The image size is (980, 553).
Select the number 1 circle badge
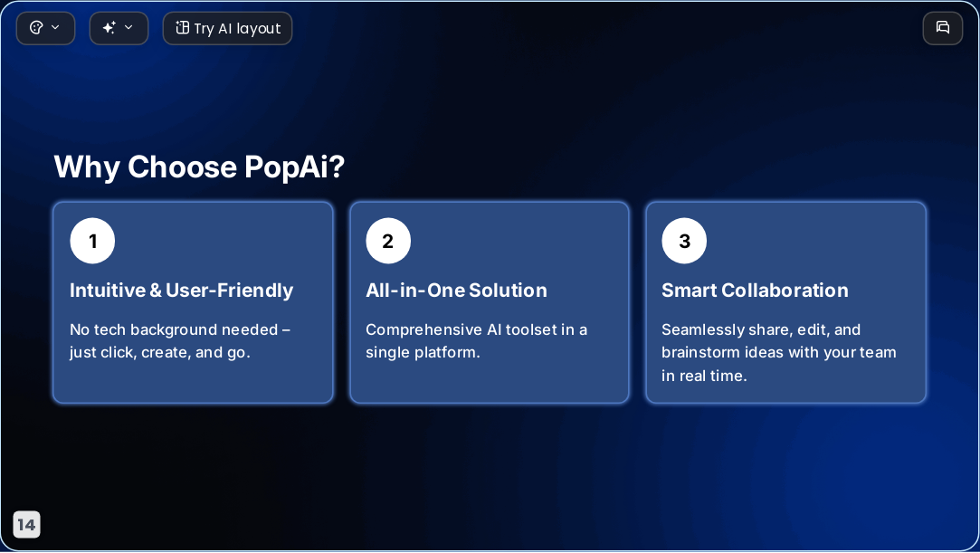[x=92, y=241]
